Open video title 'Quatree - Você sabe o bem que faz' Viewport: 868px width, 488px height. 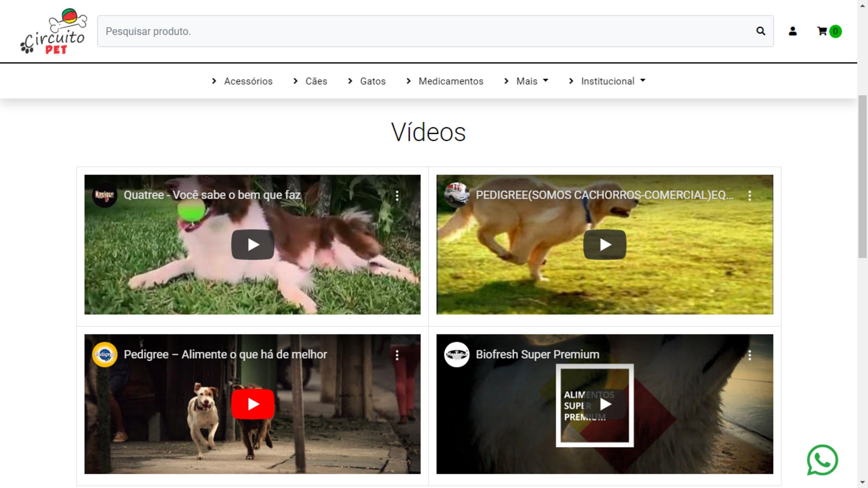click(212, 195)
